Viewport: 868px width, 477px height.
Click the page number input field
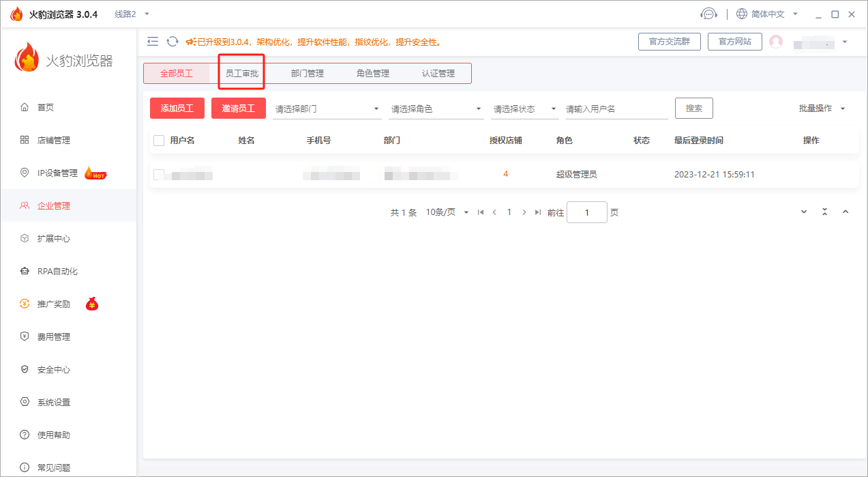pos(587,212)
